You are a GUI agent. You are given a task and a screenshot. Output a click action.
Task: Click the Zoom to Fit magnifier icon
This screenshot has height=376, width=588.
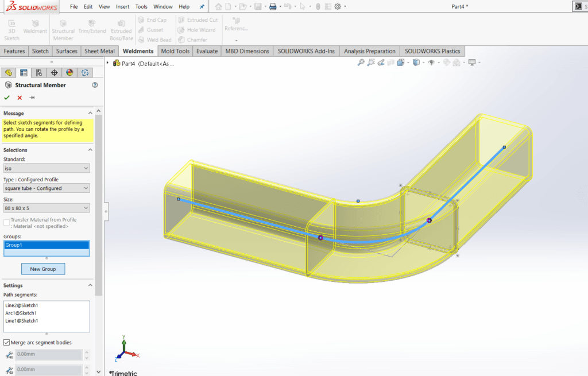coord(361,63)
